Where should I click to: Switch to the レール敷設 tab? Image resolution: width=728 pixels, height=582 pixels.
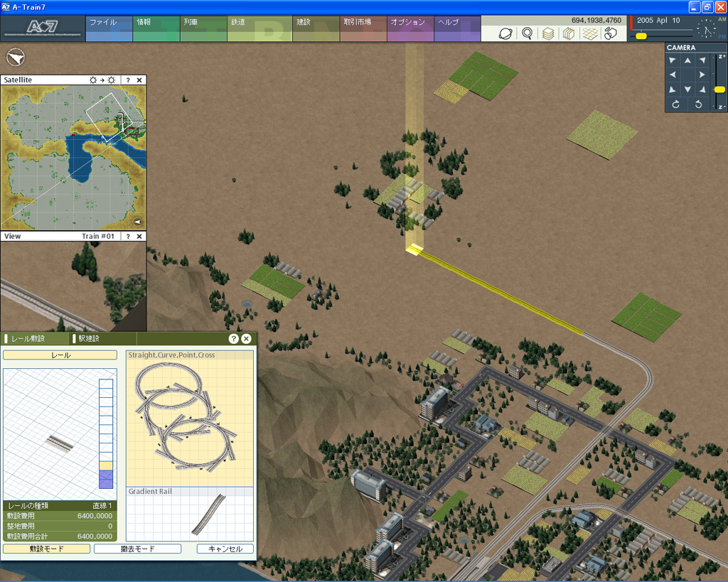[x=36, y=338]
